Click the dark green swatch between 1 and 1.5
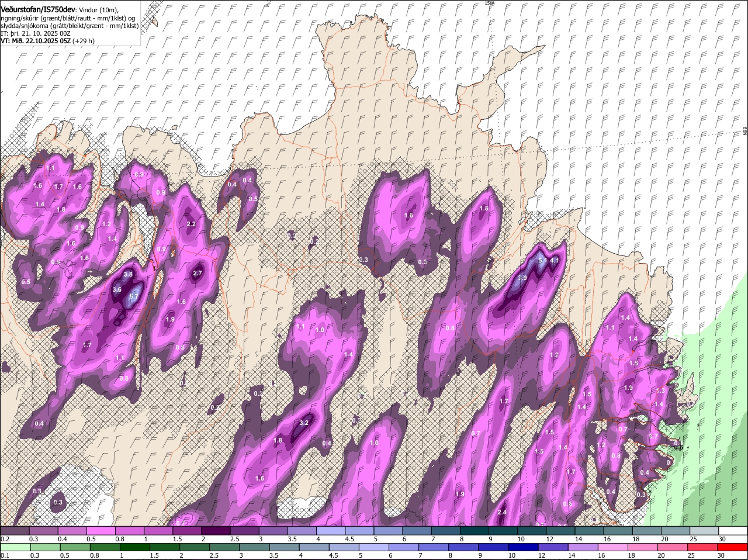This screenshot has width=748, height=560. tap(134, 548)
